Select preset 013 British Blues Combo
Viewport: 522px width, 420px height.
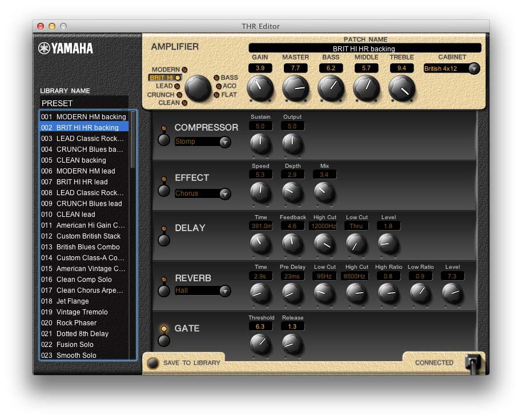click(x=84, y=247)
